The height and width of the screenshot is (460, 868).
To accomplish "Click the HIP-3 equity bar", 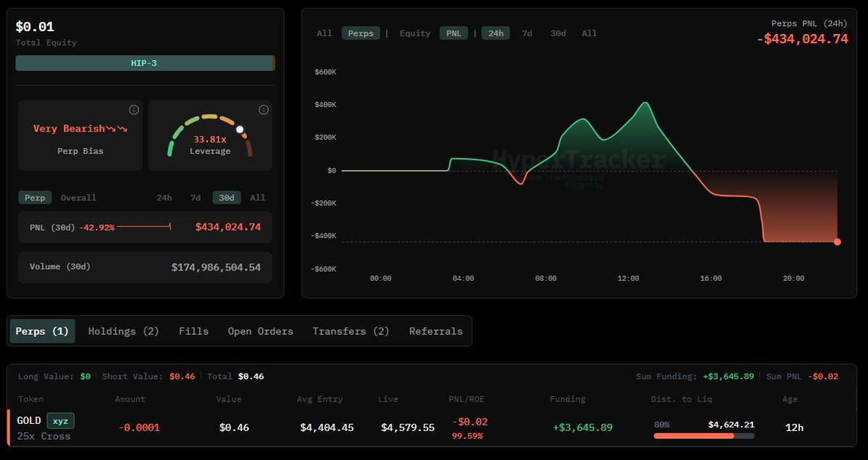I will pos(145,63).
